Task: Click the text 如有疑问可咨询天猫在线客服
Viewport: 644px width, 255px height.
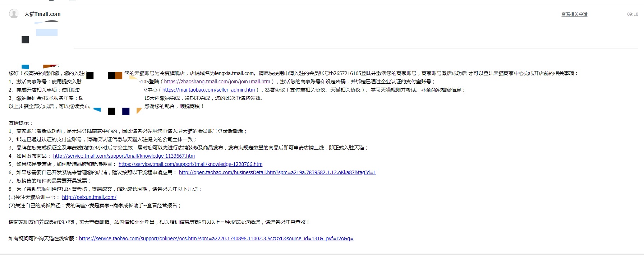Action: coord(43,238)
